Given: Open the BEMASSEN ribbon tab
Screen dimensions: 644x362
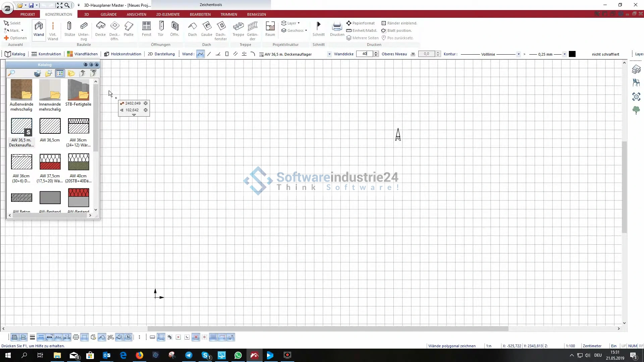Looking at the screenshot, I should pyautogui.click(x=256, y=14).
